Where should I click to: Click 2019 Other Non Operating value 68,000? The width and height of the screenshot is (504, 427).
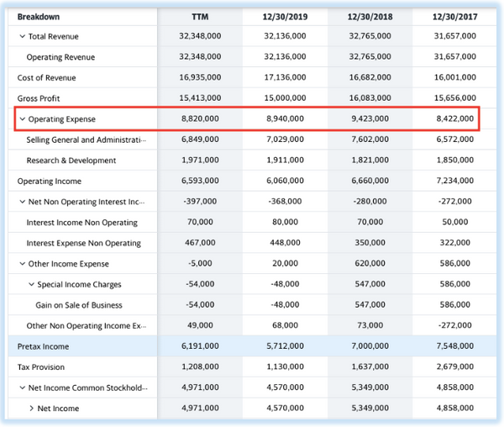tap(285, 325)
